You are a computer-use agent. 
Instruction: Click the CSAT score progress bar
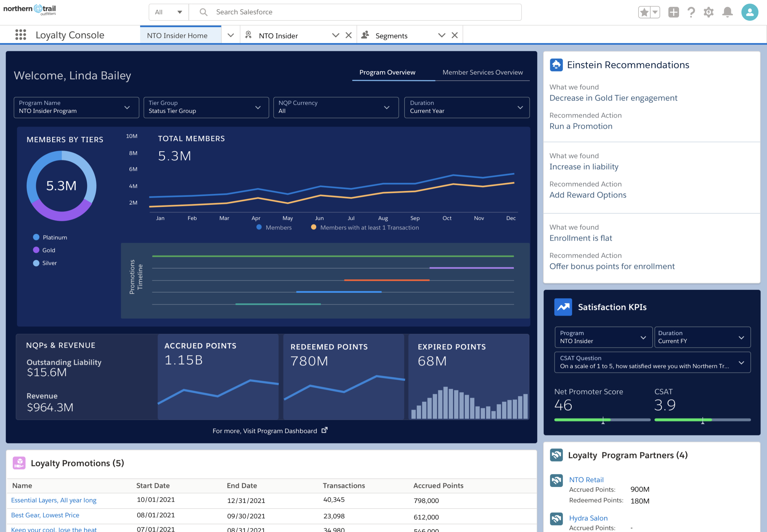pyautogui.click(x=702, y=420)
